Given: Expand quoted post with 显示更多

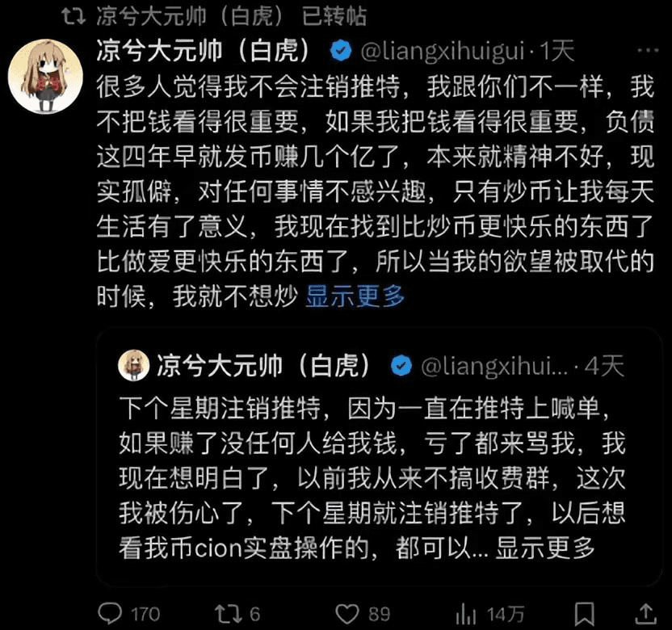Looking at the screenshot, I should coord(545,548).
